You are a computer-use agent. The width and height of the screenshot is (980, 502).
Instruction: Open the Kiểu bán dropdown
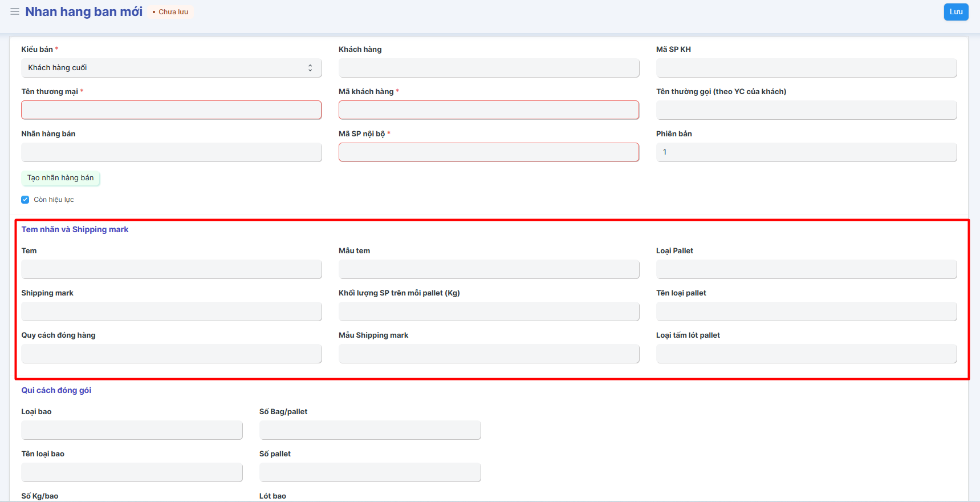click(171, 68)
